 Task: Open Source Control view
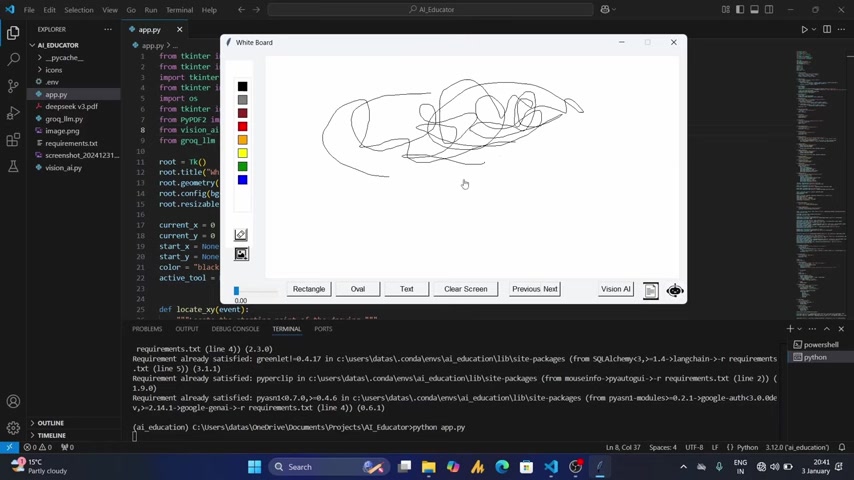[x=13, y=86]
